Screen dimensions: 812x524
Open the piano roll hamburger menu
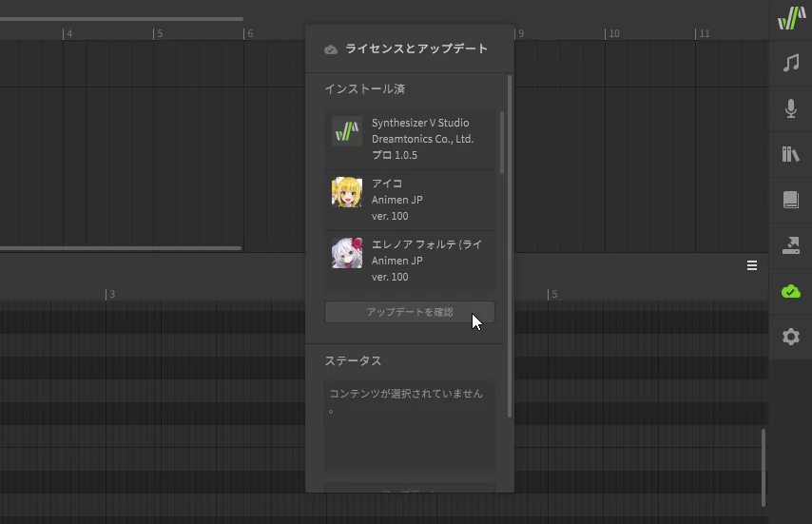click(752, 265)
